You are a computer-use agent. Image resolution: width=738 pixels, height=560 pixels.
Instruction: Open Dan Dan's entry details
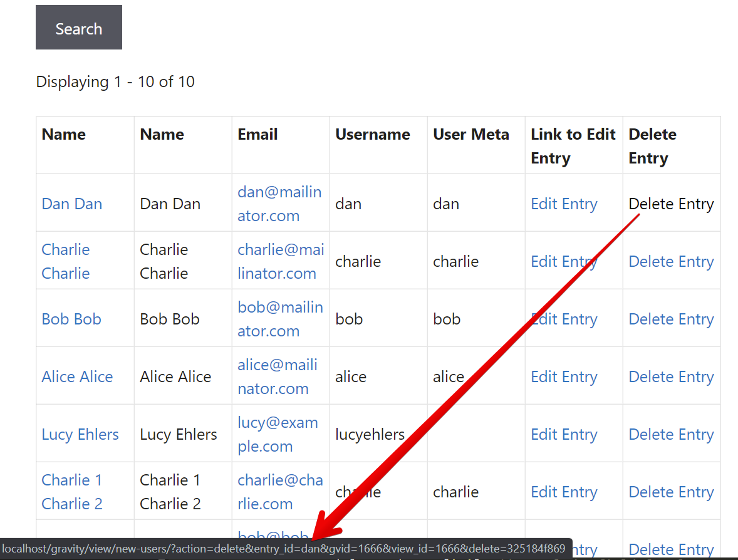(71, 204)
